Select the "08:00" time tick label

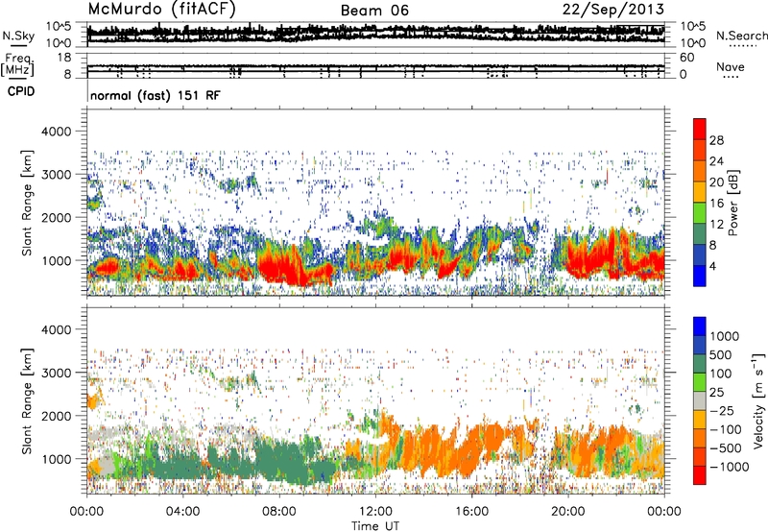coord(279,512)
